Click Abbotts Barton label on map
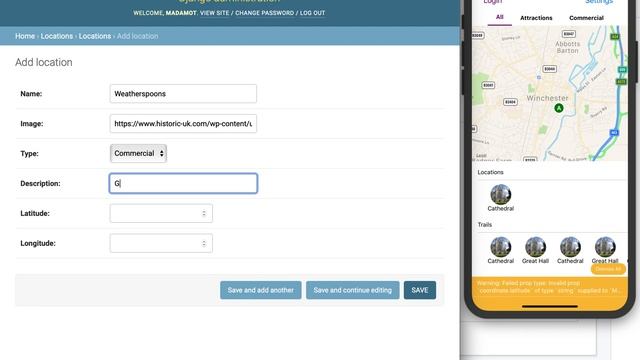This screenshot has width=640, height=360. pos(567,47)
